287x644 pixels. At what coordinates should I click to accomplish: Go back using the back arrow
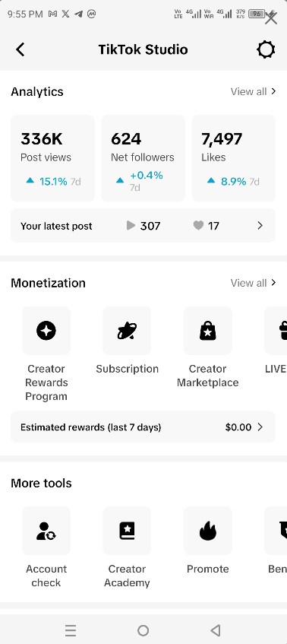pos(20,49)
